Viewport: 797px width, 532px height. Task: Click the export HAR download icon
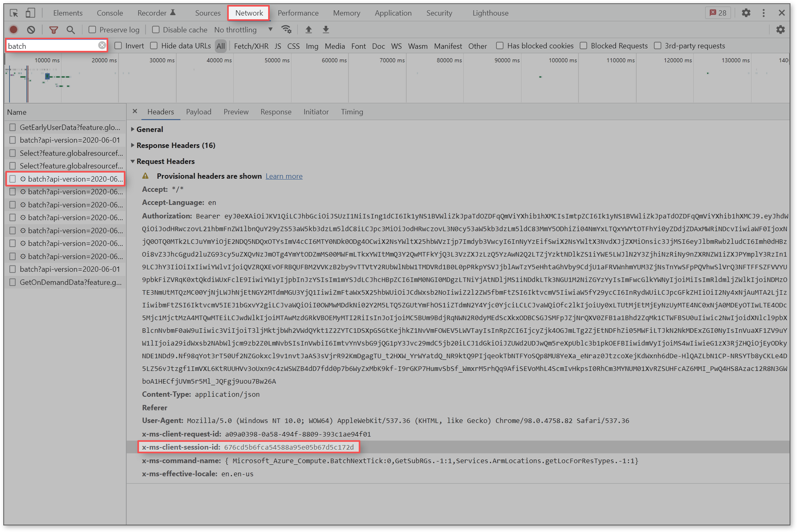pyautogui.click(x=326, y=30)
